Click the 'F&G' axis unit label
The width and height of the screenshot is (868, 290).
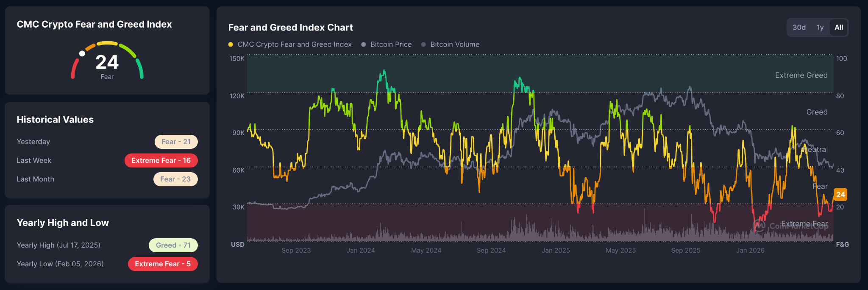pos(842,245)
